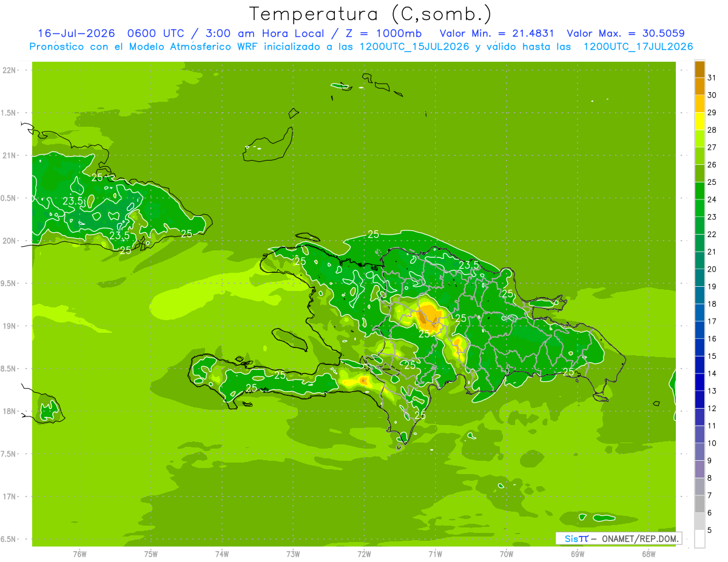Click the purple legend swatch between 8 and 9
This screenshot has width=728, height=562.
[x=699, y=469]
